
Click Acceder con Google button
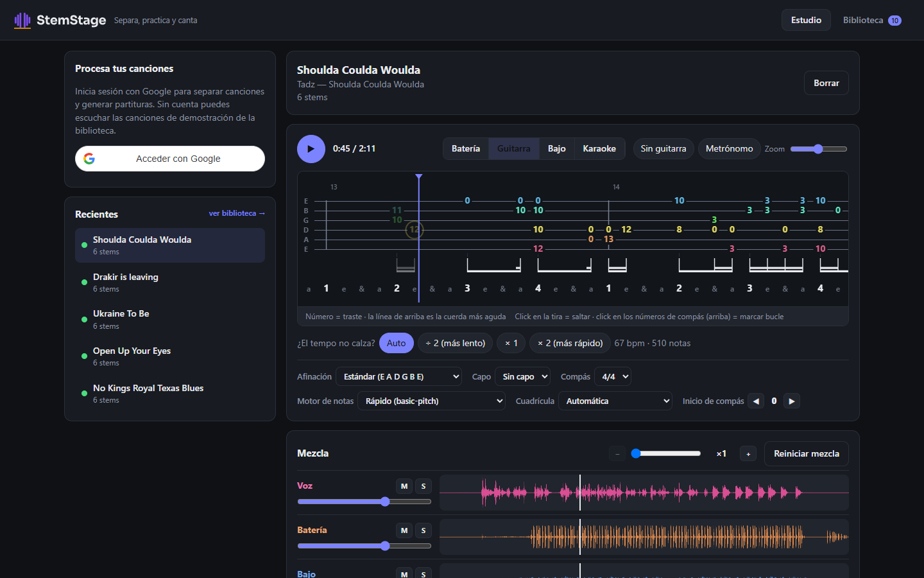(170, 159)
